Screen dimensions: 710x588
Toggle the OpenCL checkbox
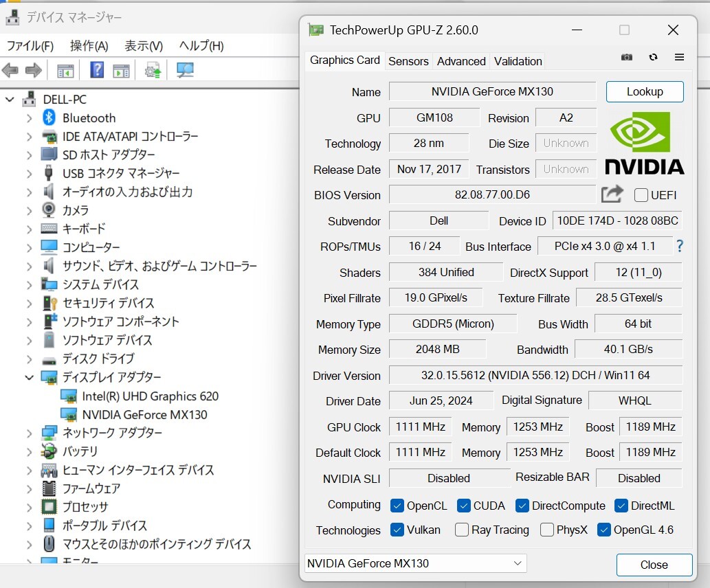coord(397,506)
